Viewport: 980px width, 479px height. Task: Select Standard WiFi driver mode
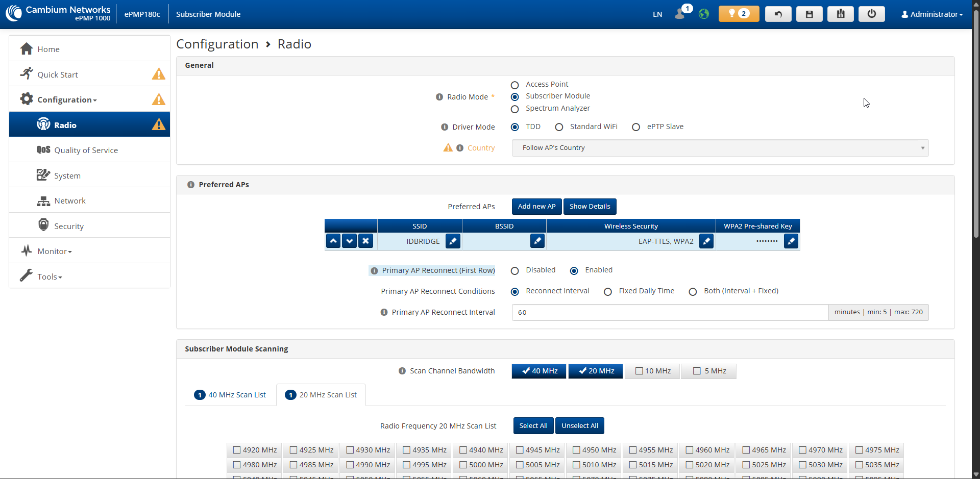click(559, 127)
